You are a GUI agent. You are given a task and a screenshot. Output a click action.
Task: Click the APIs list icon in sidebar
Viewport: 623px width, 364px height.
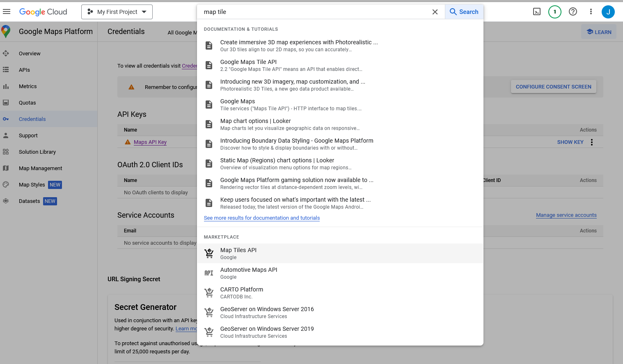pos(6,70)
